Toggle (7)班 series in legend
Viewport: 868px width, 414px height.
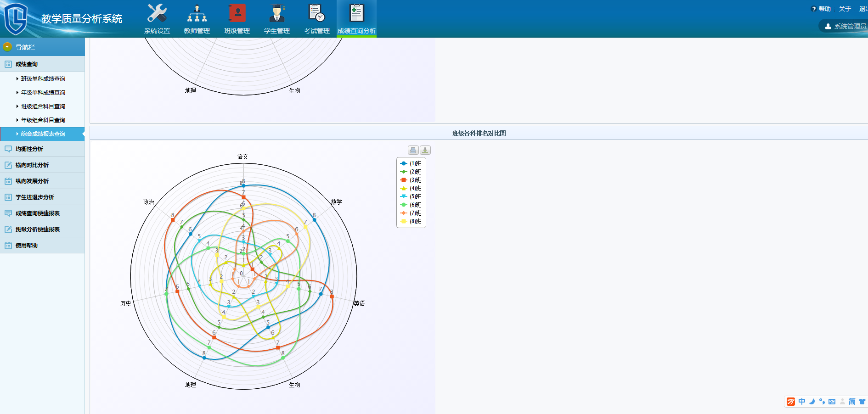[411, 213]
